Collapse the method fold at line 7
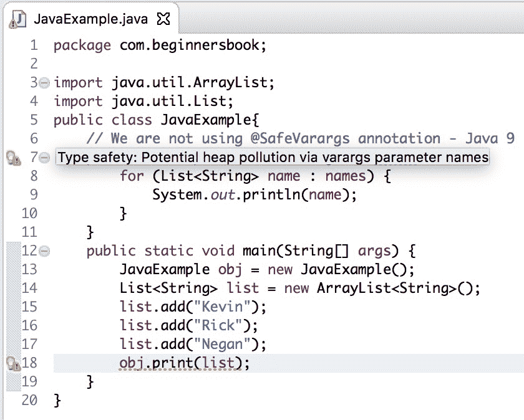The image size is (524, 420). tap(44, 157)
